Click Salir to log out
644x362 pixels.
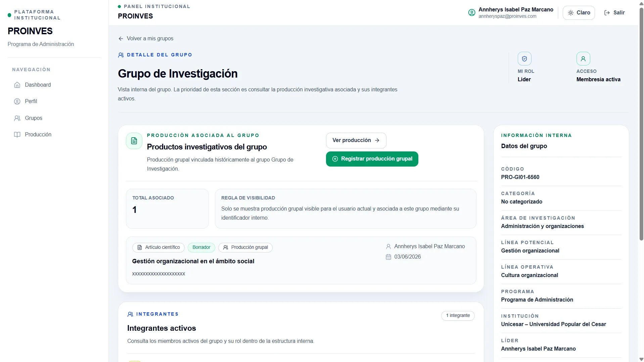[614, 13]
